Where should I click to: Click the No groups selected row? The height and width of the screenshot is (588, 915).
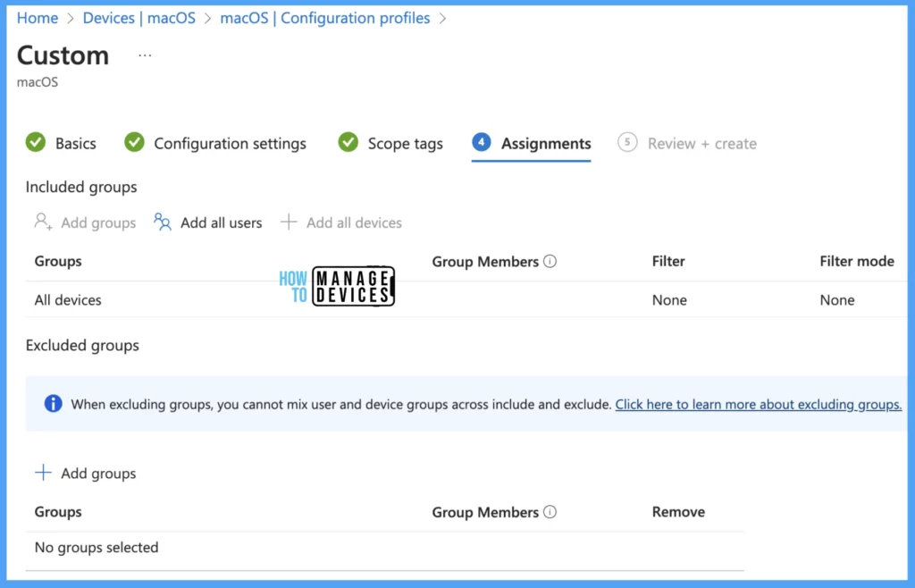[x=384, y=548]
